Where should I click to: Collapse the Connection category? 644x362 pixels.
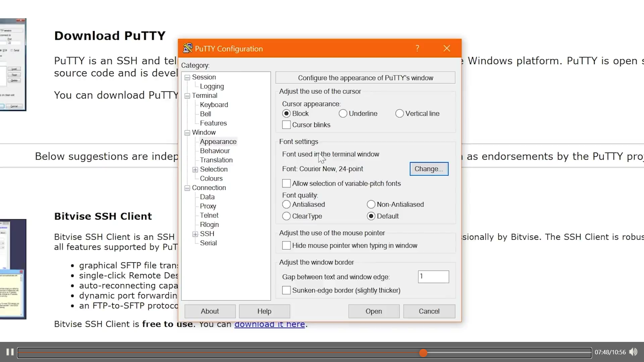[187, 188]
